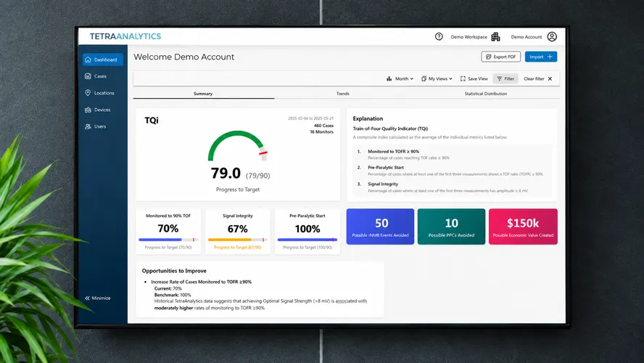Image resolution: width=644 pixels, height=363 pixels.
Task: Click the Save View button
Action: click(474, 78)
